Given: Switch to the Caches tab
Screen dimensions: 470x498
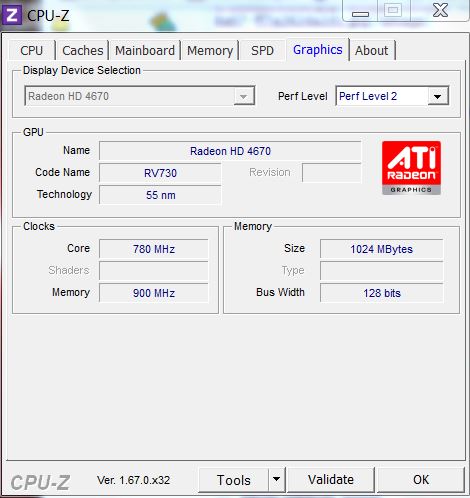Looking at the screenshot, I should click(82, 51).
